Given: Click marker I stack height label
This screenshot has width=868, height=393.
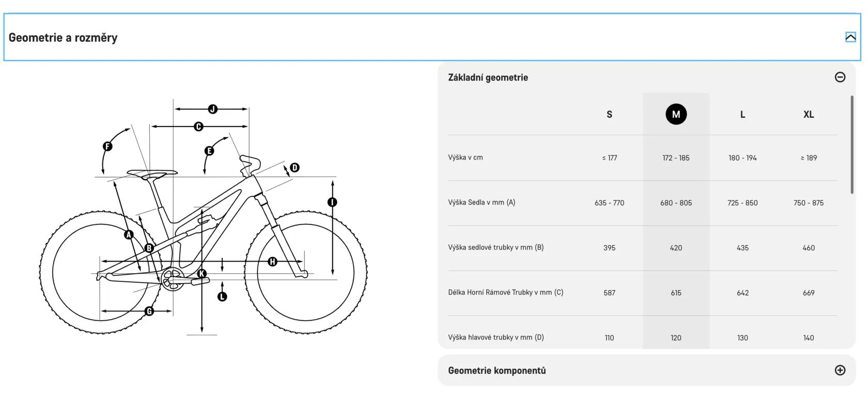Looking at the screenshot, I should (332, 202).
